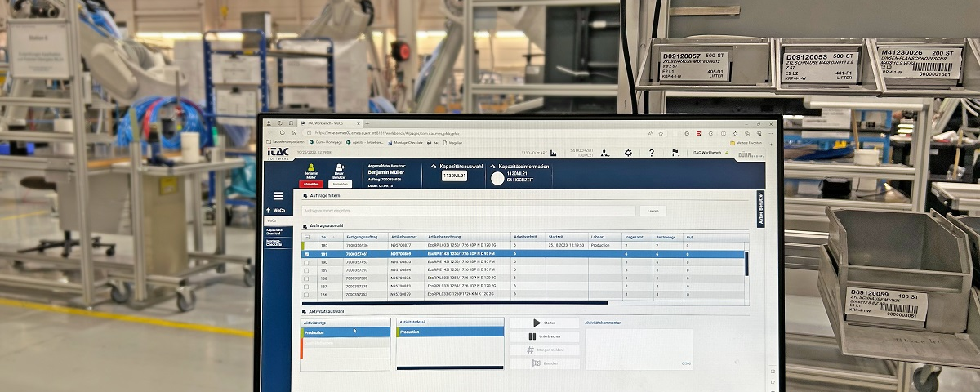Toggle the checkbox for order row 191
This screenshot has height=392, width=980.
click(x=307, y=254)
